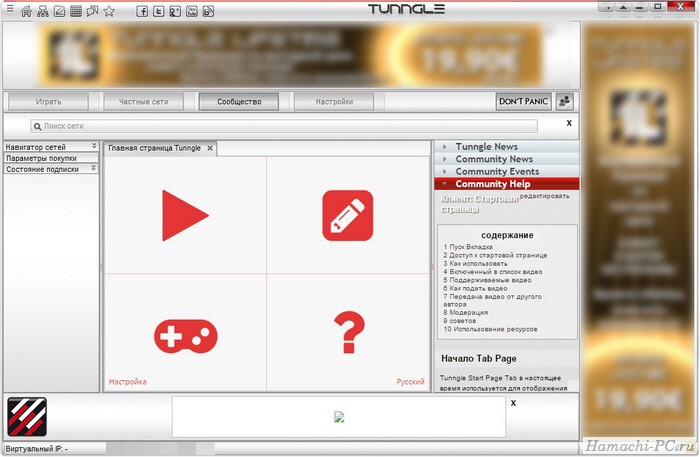Open the Параметры покупки panel
This screenshot has width=700, height=457.
(x=51, y=158)
